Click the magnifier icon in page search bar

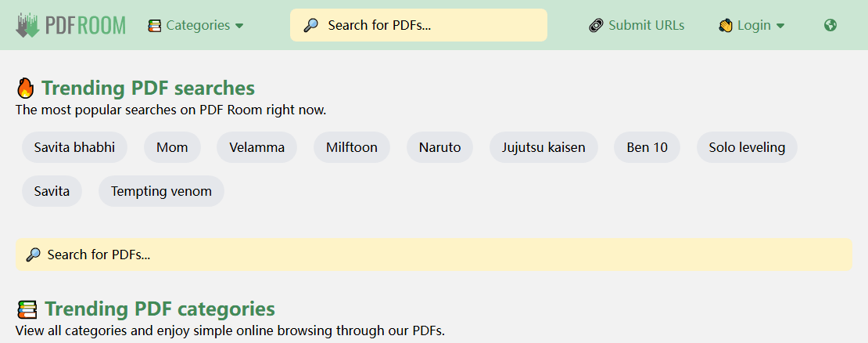[33, 255]
